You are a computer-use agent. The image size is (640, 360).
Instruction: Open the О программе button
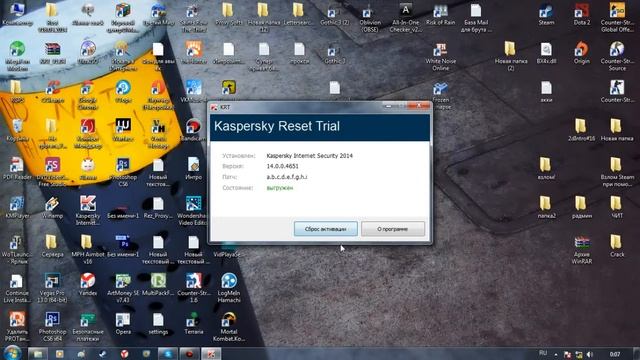393,229
